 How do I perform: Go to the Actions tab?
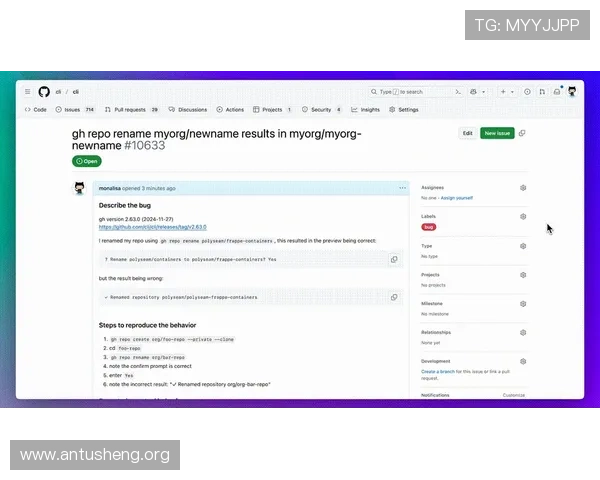231,110
